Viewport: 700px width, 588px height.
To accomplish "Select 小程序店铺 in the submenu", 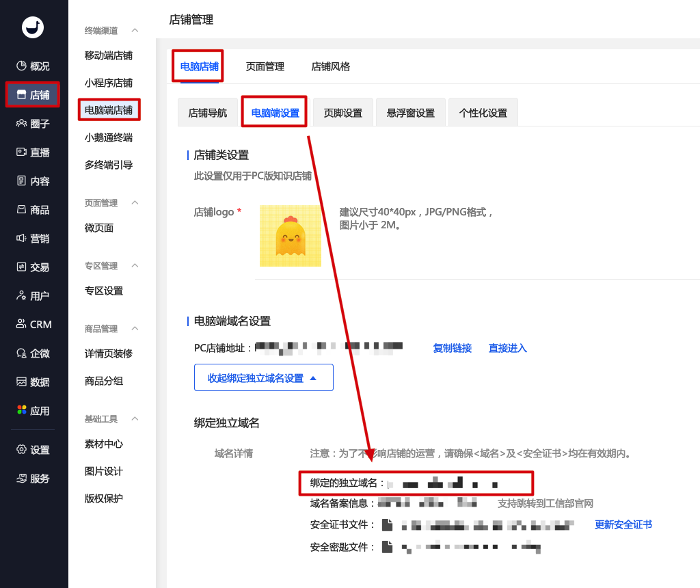I will click(x=109, y=83).
